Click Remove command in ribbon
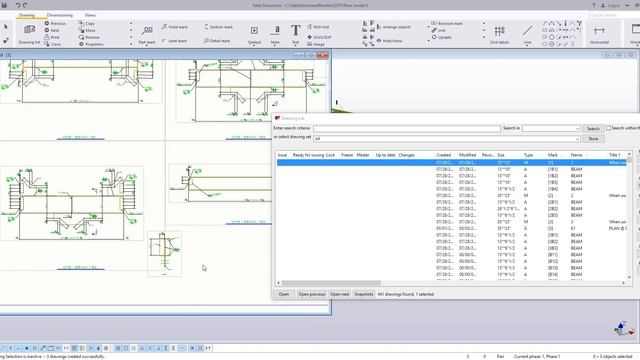 [89, 37]
